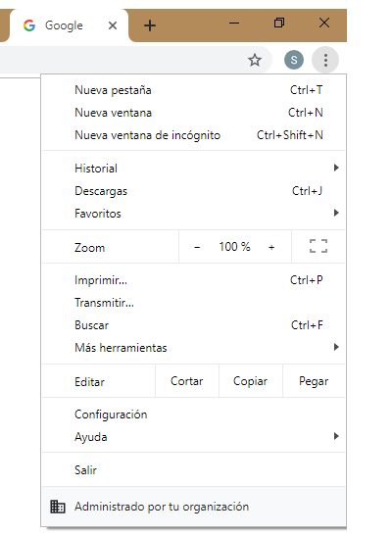The width and height of the screenshot is (392, 536).
Task: Click the organization building icon
Action: tap(58, 507)
